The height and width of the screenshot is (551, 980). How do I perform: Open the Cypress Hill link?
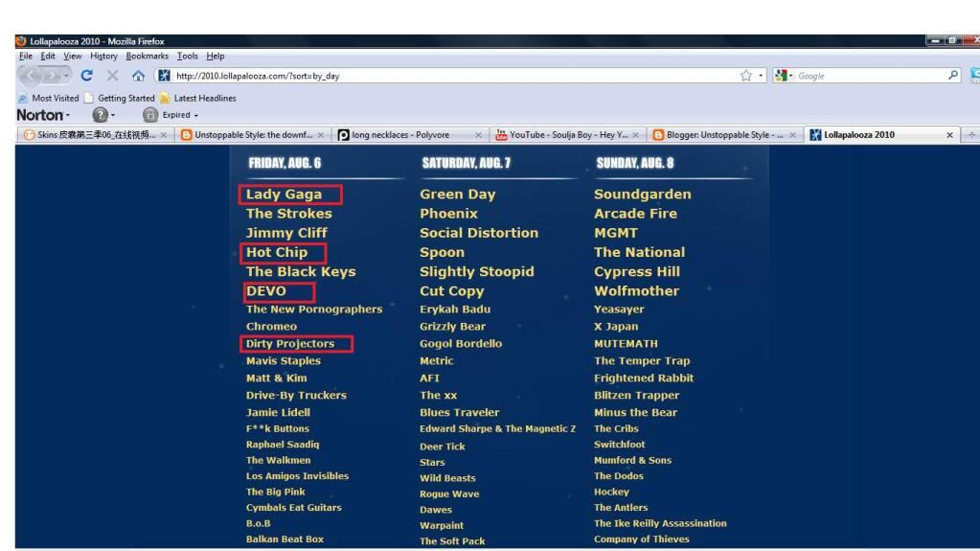click(x=637, y=272)
